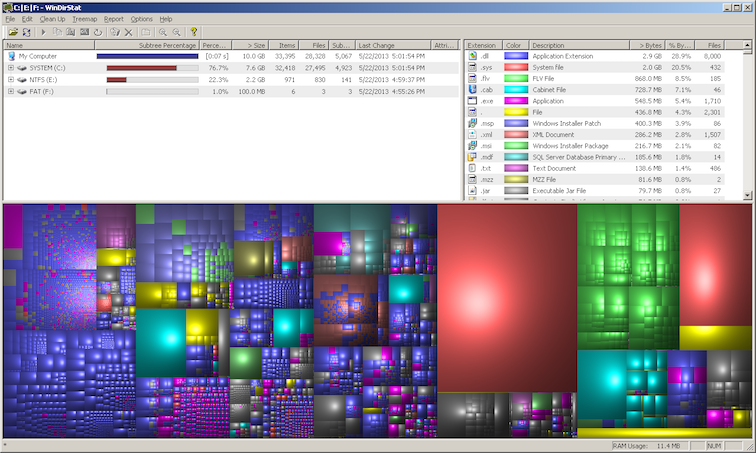Open the Treemap menu
The image size is (756, 453).
click(84, 19)
